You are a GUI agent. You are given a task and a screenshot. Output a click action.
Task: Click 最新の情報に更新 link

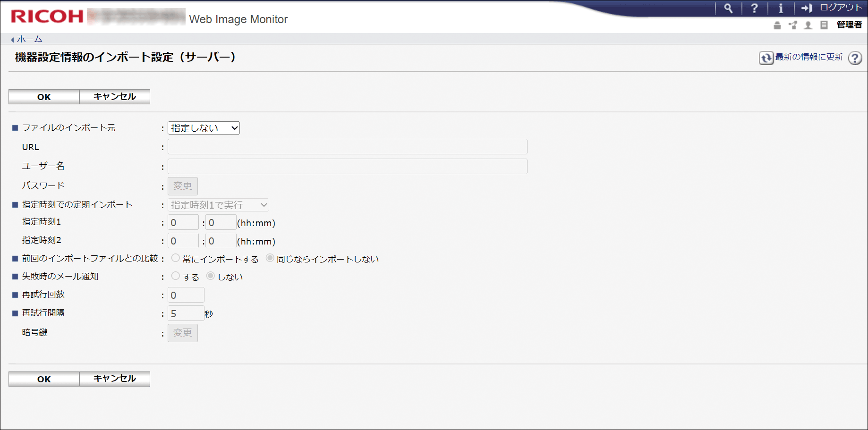click(x=809, y=57)
